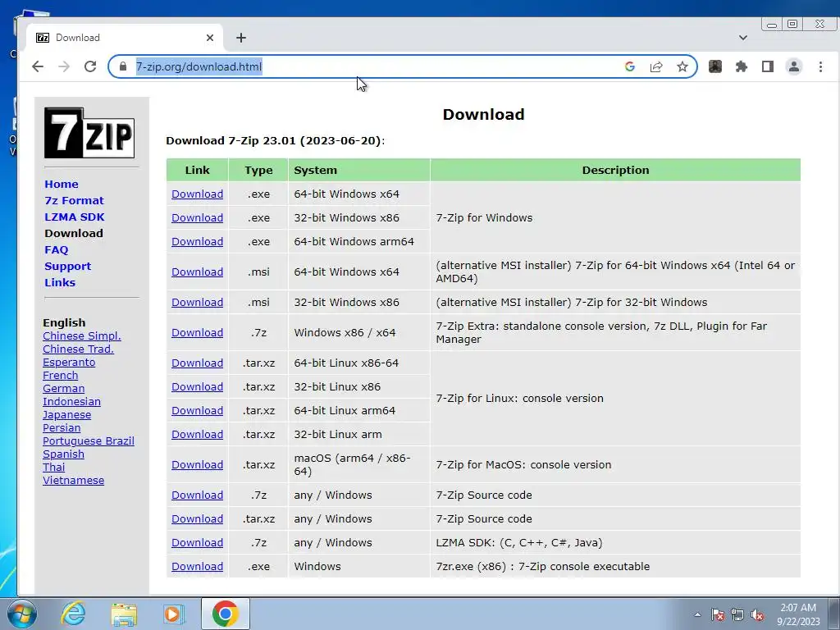Download the 64-bit Linux arm64 tar.xz
This screenshot has height=630, width=840.
click(197, 410)
